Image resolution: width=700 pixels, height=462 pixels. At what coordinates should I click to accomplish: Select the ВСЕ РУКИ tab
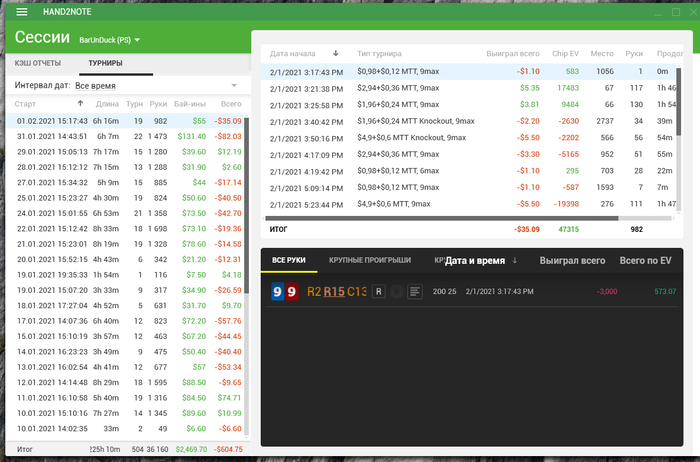[289, 260]
